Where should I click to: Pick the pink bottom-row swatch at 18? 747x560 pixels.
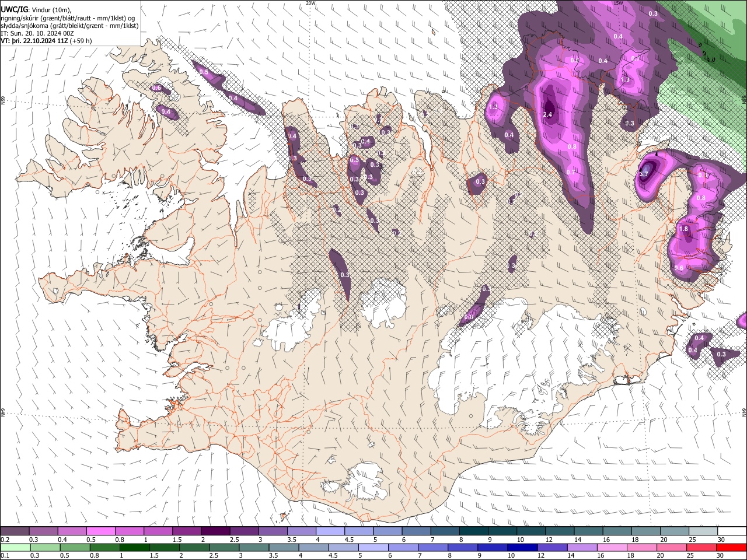click(643, 548)
